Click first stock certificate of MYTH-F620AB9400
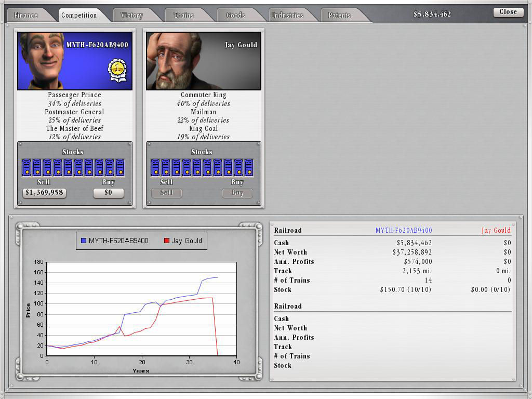532x399 pixels. (x=26, y=168)
